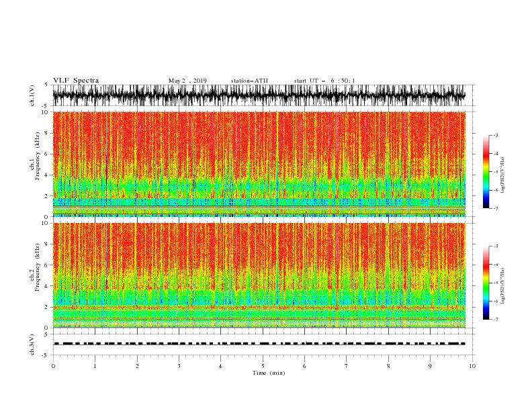Select the date text "May 2 , 2019"
This screenshot has height=411, width=532.
coord(187,81)
